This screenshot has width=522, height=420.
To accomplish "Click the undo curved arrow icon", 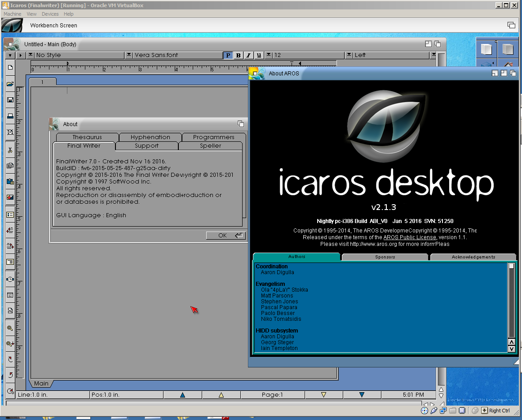I will [10, 375].
